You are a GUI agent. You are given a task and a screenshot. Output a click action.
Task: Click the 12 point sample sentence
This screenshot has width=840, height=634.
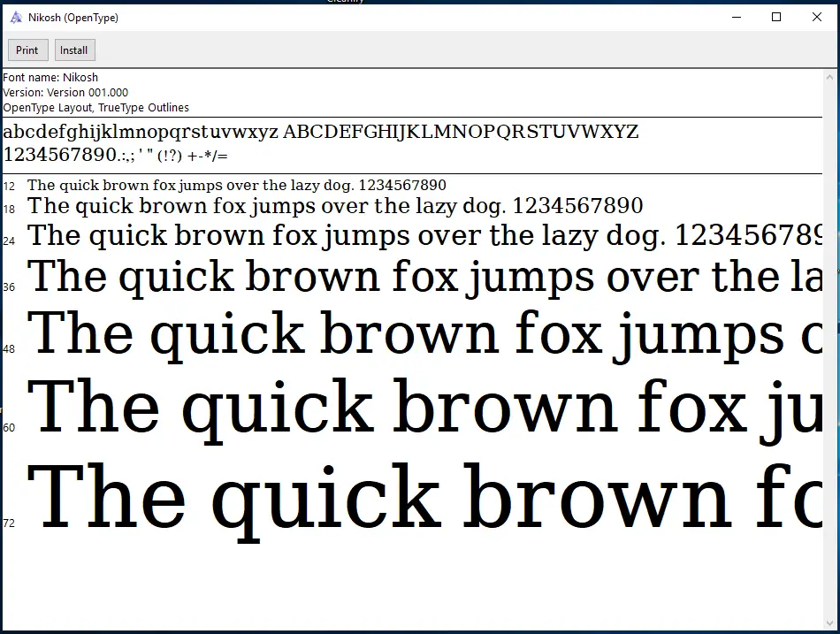pyautogui.click(x=237, y=186)
